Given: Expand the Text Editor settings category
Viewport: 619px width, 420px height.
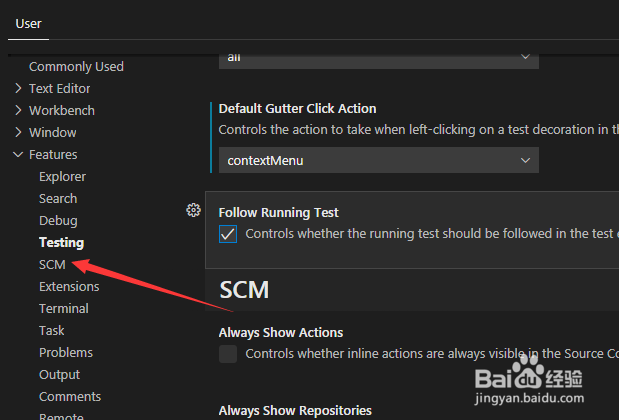Looking at the screenshot, I should pos(18,88).
